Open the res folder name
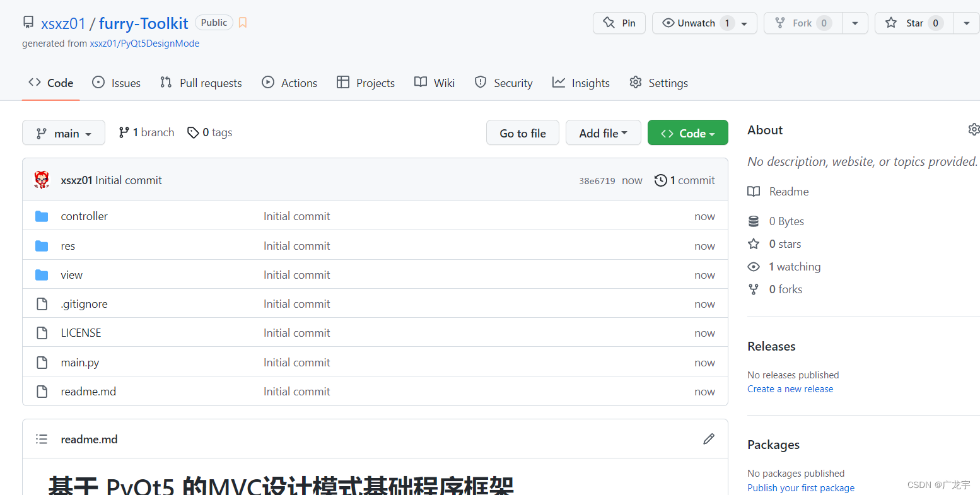980x495 pixels. pyautogui.click(x=68, y=246)
